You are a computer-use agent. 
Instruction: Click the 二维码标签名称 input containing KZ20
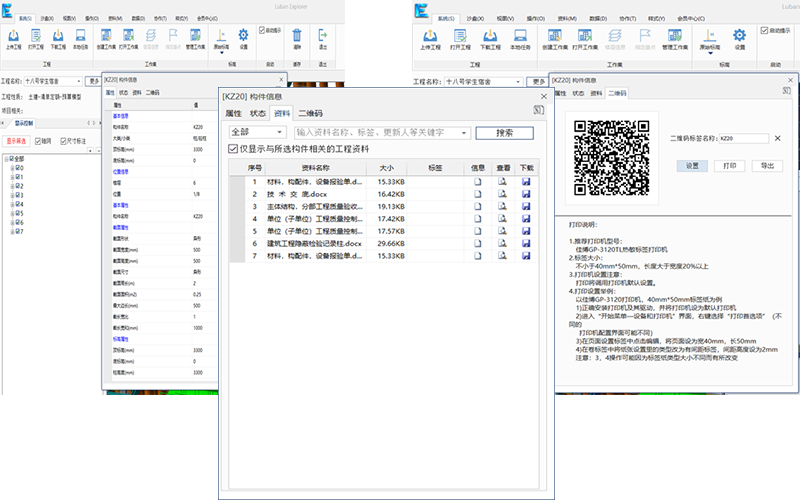click(x=743, y=138)
